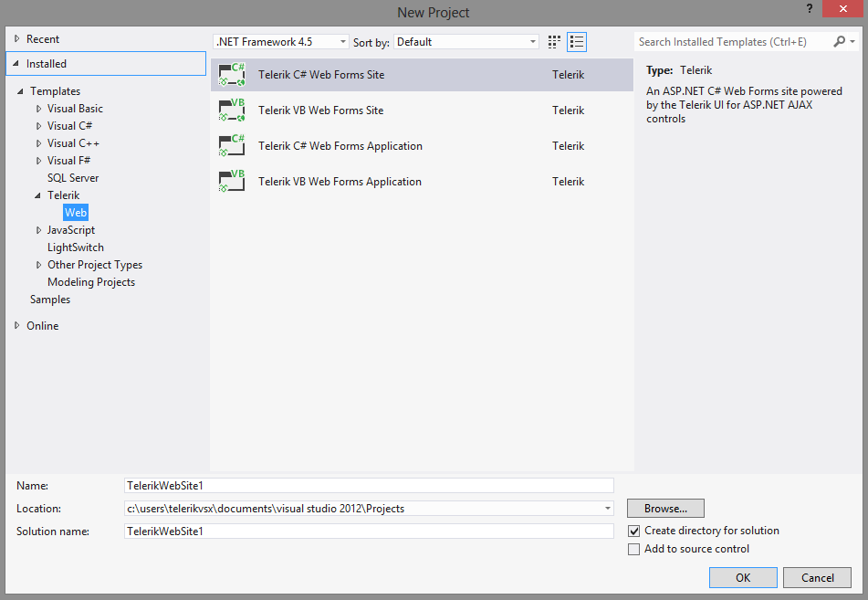Open the Location path dropdown arrow
This screenshot has width=868, height=600.
point(607,508)
